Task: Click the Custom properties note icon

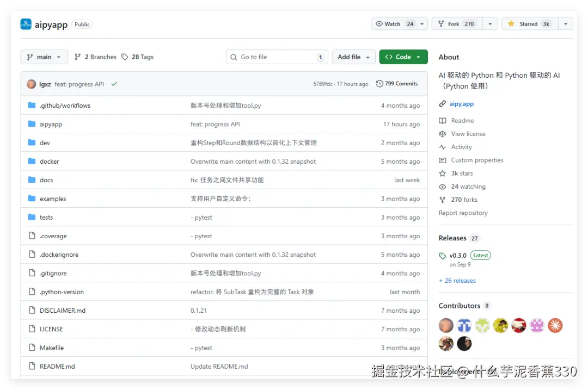Action: [443, 160]
